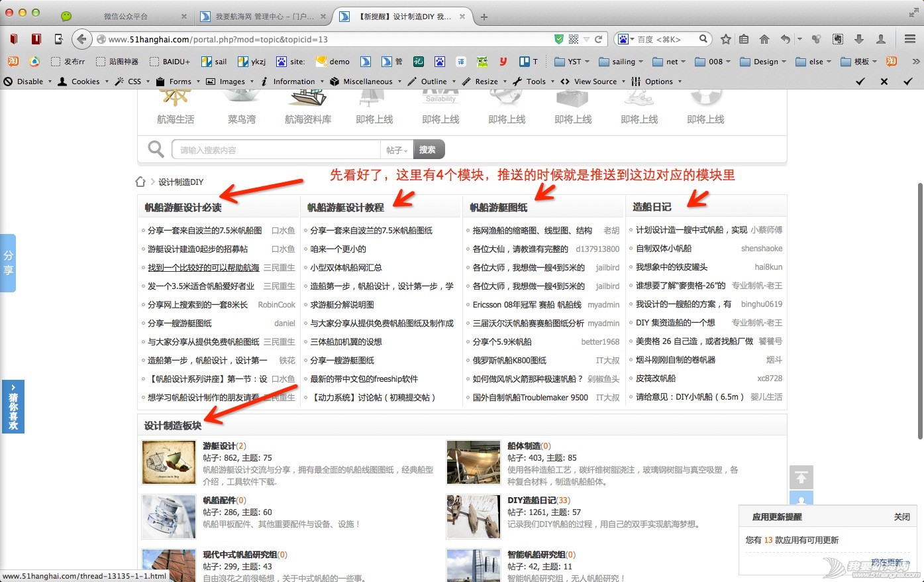
Task: Bookmark this page with the star icon
Action: click(725, 39)
